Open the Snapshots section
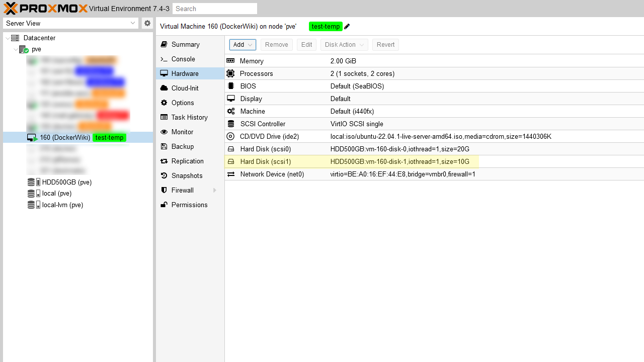Image resolution: width=644 pixels, height=362 pixels. pyautogui.click(x=187, y=176)
